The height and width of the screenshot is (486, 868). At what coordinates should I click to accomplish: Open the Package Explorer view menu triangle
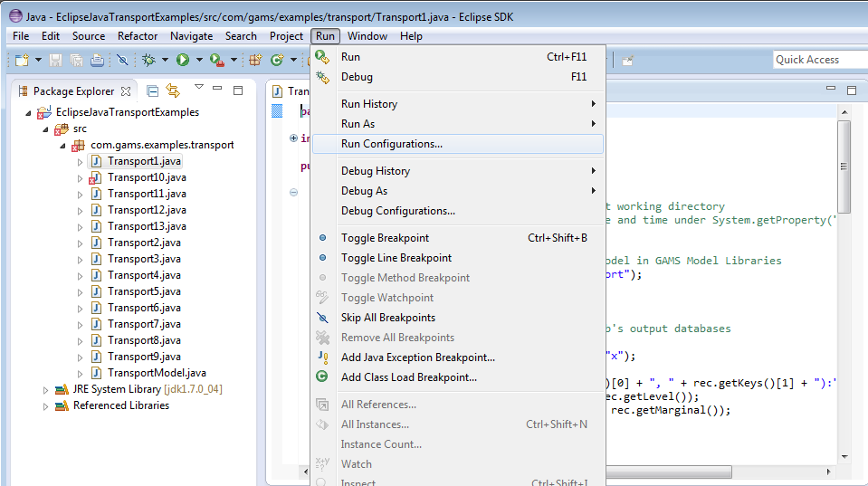pyautogui.click(x=199, y=88)
